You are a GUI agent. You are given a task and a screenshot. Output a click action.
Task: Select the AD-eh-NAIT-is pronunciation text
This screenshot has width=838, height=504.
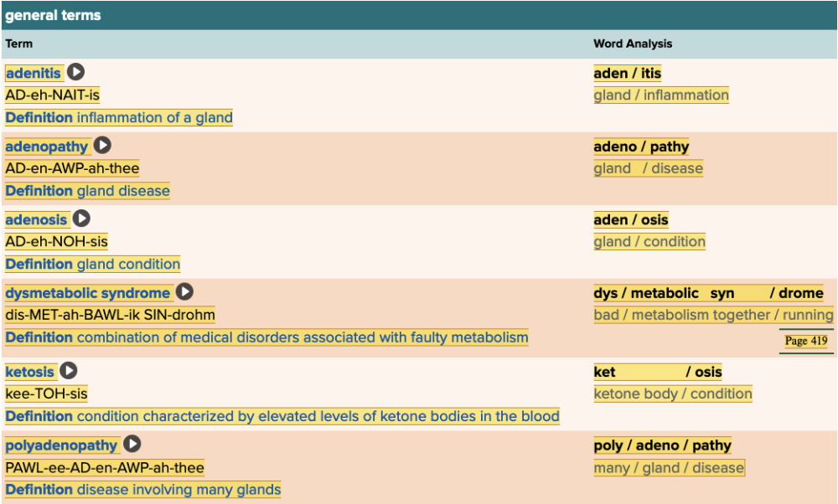52,95
